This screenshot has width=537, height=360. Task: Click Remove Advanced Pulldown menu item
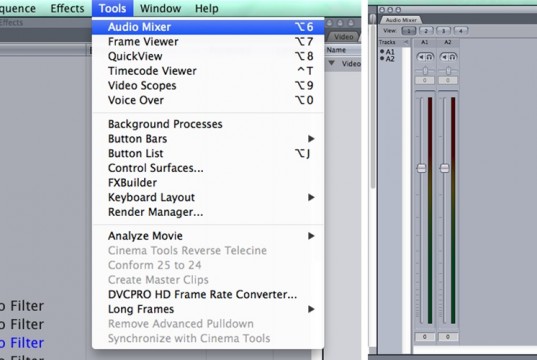pyautogui.click(x=208, y=324)
